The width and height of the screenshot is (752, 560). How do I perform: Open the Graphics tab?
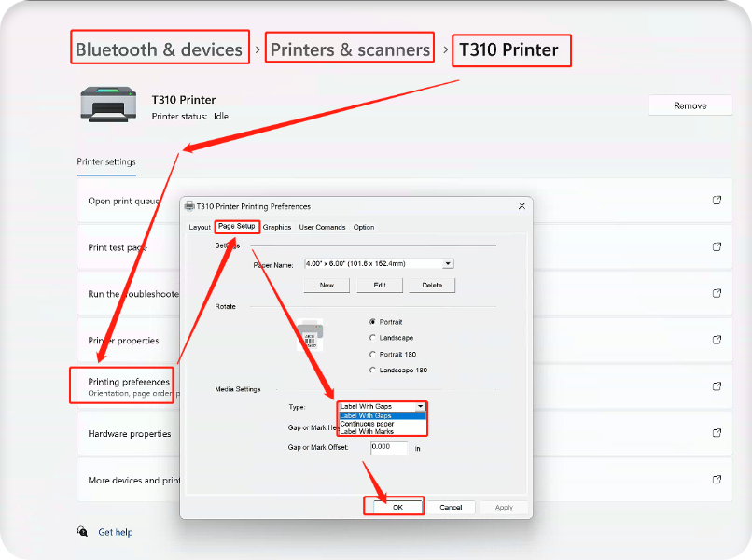(x=277, y=227)
